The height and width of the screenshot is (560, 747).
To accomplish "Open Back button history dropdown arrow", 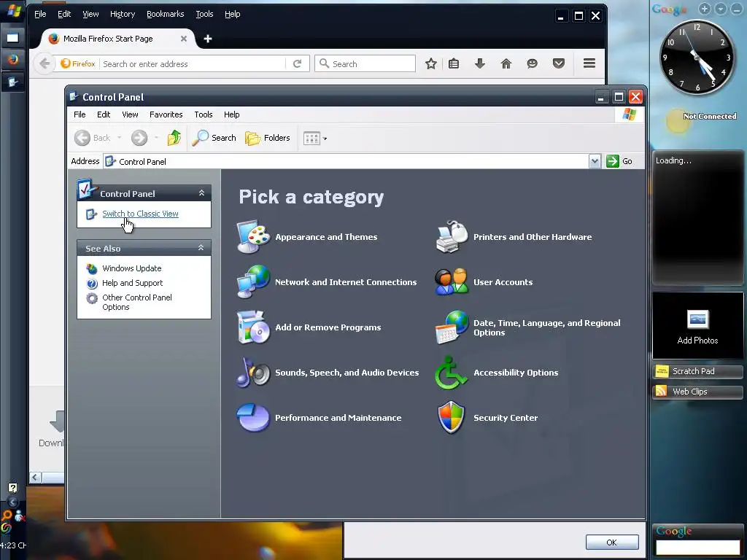I will [119, 138].
